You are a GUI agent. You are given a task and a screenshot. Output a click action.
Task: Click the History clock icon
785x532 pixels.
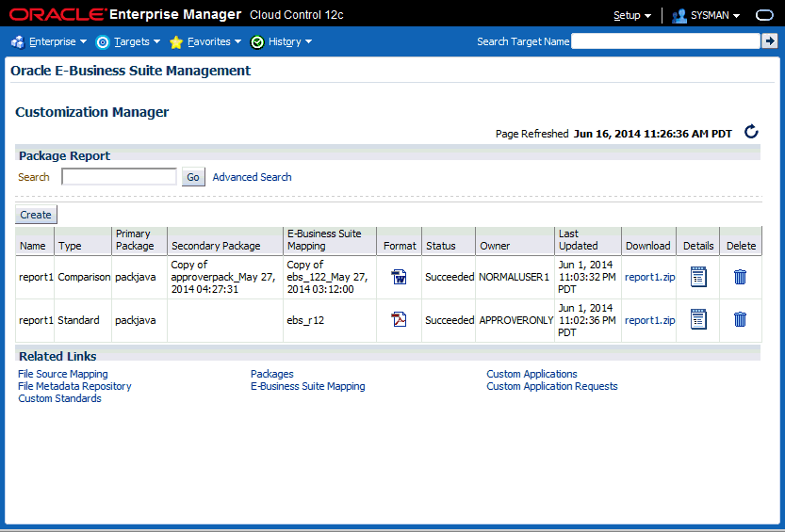(x=257, y=42)
